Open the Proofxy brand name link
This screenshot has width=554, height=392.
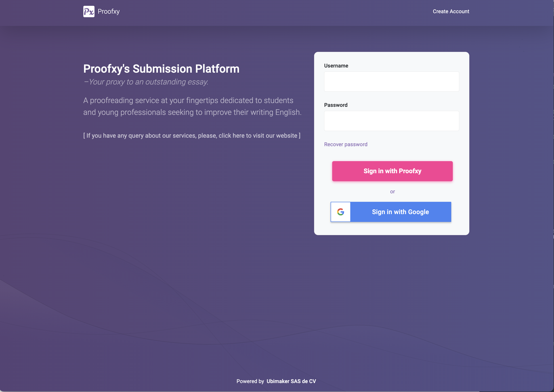pos(109,11)
